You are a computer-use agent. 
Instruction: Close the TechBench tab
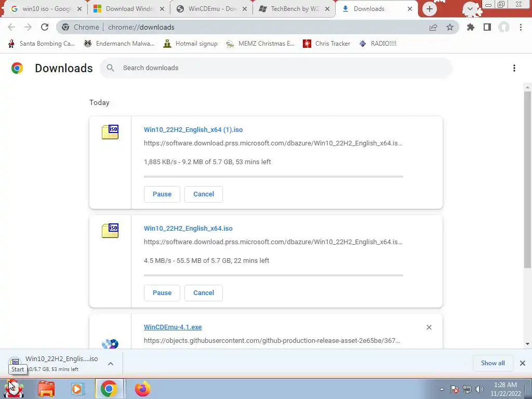point(327,9)
